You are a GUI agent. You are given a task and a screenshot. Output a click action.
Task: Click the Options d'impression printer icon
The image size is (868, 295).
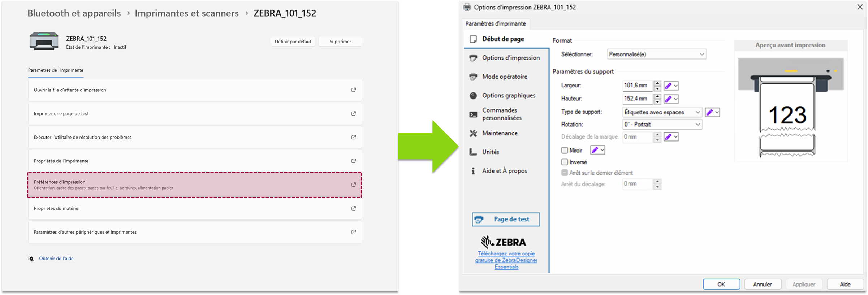473,58
